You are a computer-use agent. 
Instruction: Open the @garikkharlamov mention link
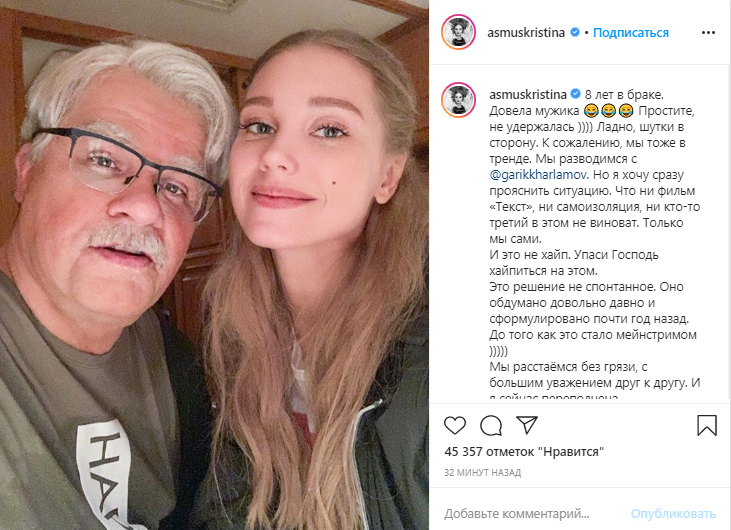(539, 175)
